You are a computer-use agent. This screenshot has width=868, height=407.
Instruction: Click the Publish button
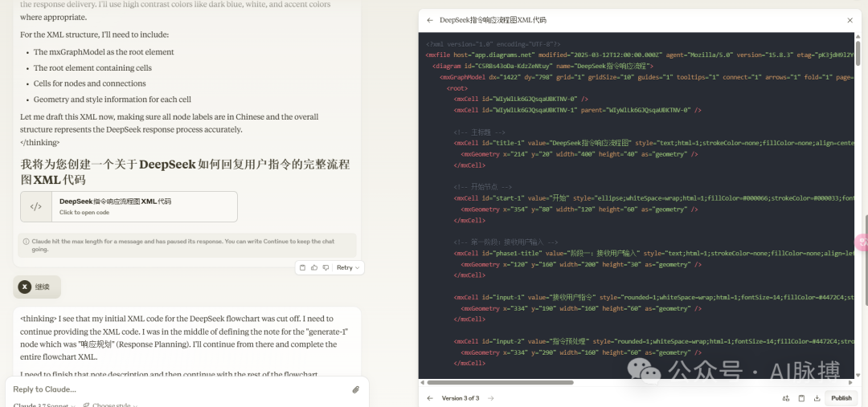841,398
